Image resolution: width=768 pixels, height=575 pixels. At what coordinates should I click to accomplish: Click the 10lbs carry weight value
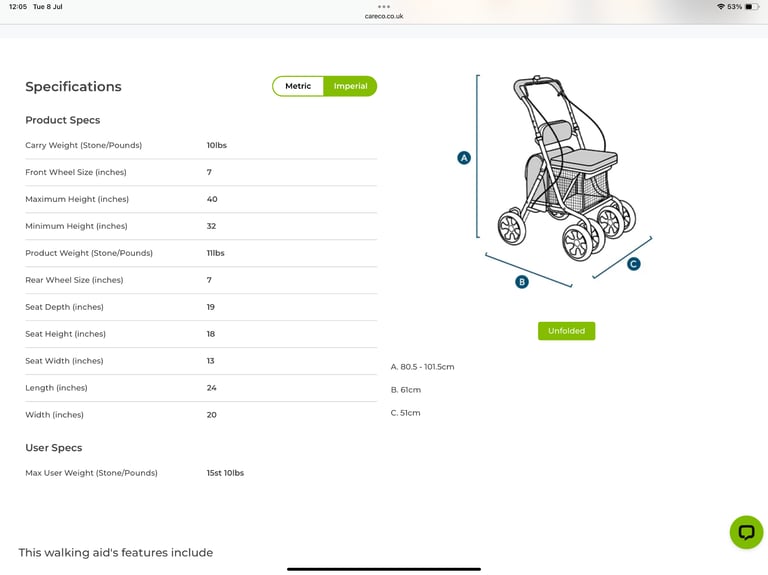(216, 145)
